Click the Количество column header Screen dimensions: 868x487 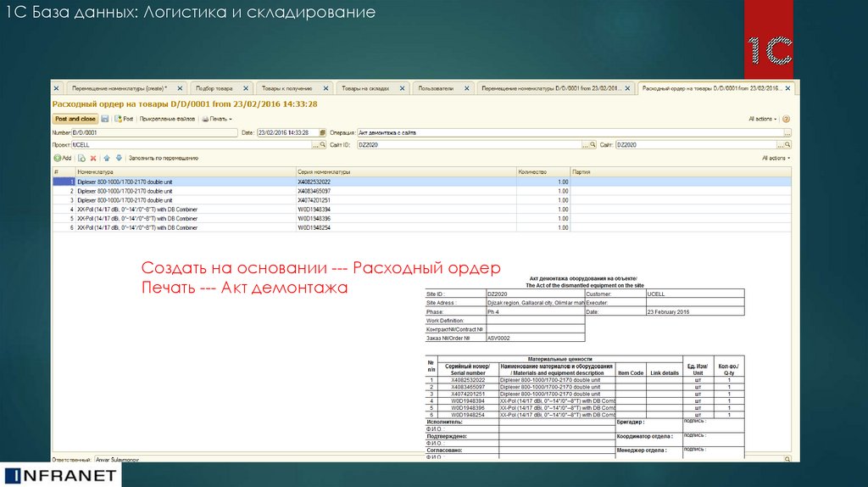543,171
